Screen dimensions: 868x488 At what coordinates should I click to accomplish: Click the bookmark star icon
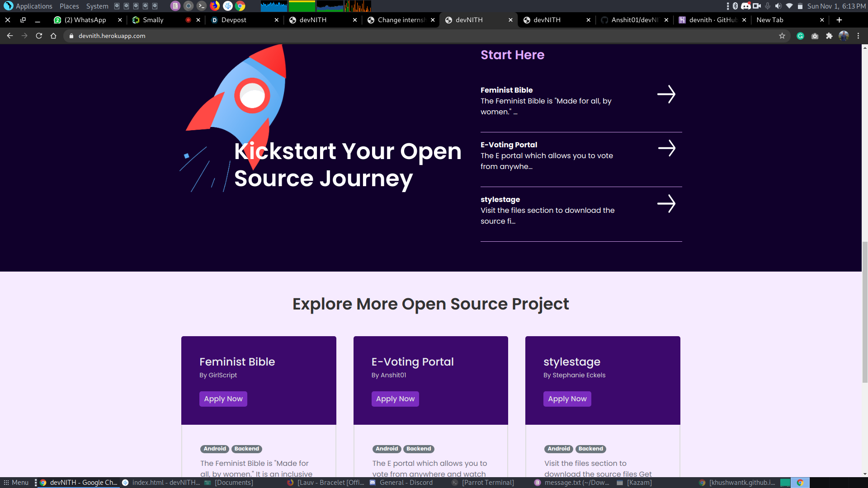click(x=782, y=36)
